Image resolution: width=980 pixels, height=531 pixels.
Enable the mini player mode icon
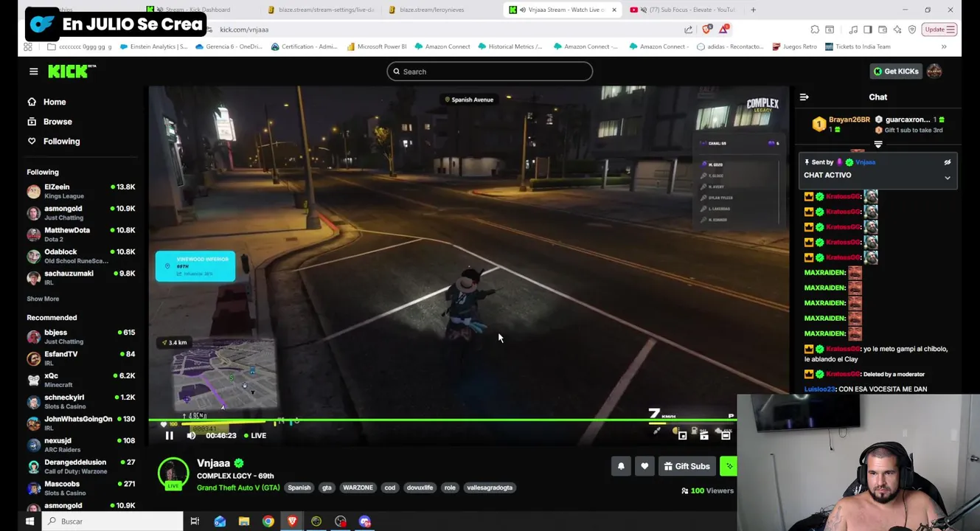click(x=683, y=436)
